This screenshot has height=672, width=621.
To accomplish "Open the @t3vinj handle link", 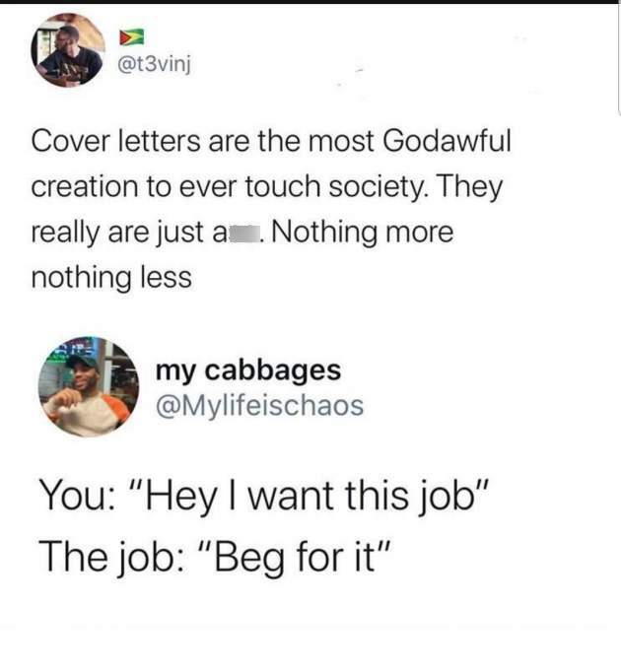I will point(154,65).
